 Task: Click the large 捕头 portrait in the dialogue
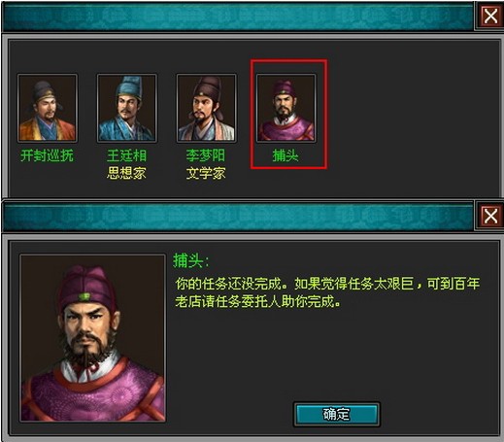pos(93,338)
